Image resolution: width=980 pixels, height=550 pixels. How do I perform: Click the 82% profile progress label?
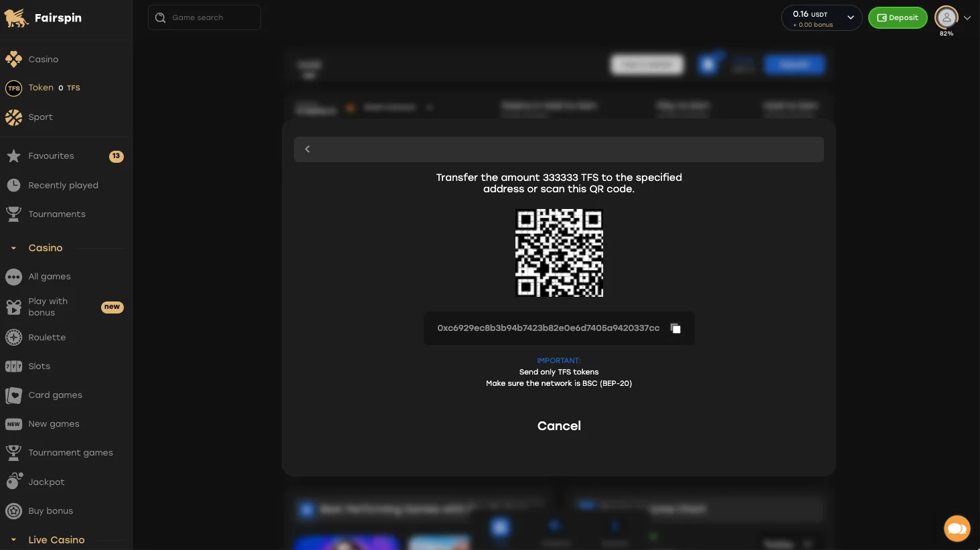947,33
